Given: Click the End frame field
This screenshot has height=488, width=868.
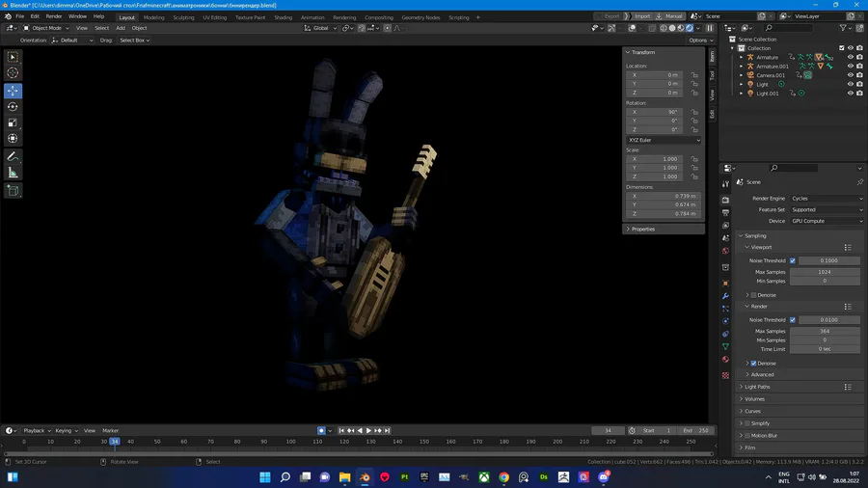Looking at the screenshot, I should 697,430.
